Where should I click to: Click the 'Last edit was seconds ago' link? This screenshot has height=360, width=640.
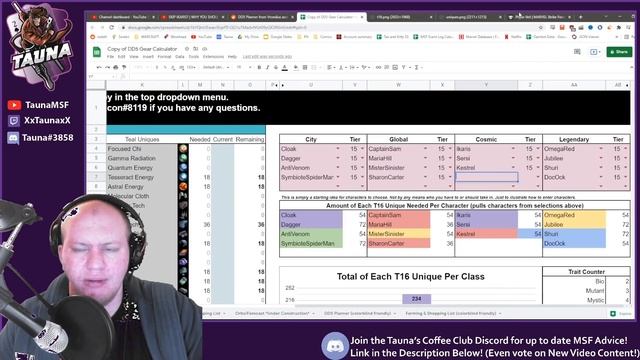pos(267,57)
